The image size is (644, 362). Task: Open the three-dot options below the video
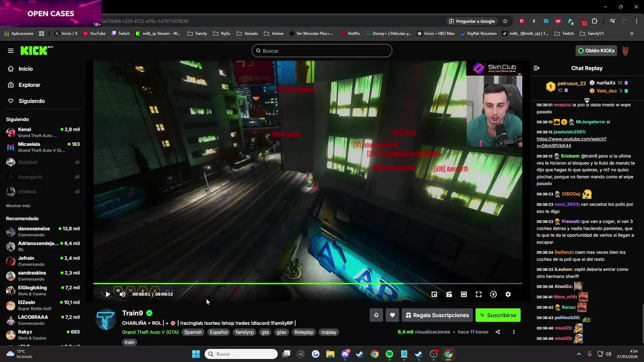514,332
